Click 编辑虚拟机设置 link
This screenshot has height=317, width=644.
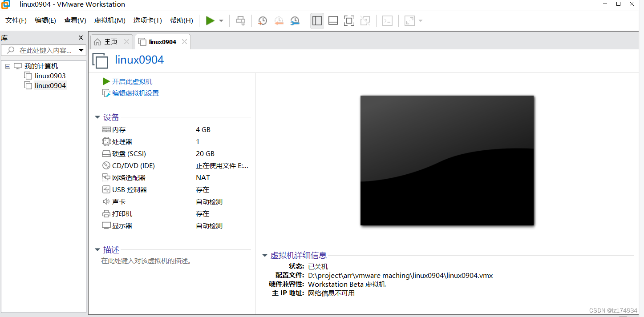[135, 93]
